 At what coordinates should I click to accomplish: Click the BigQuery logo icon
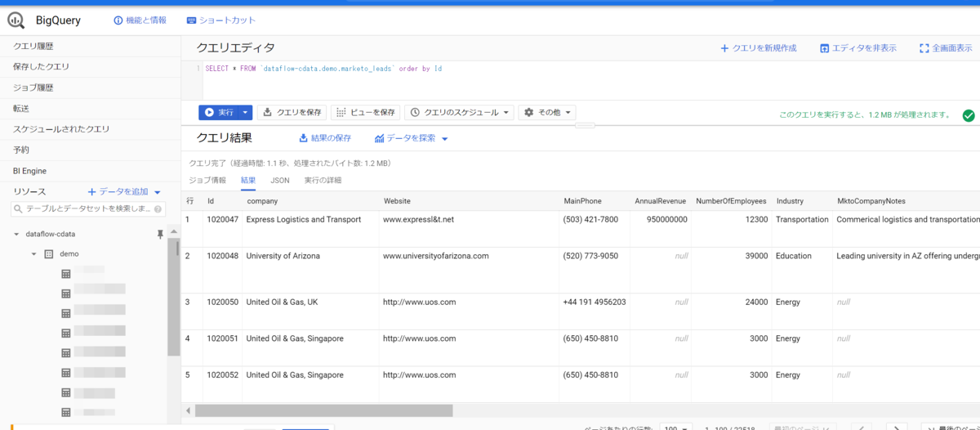[17, 20]
